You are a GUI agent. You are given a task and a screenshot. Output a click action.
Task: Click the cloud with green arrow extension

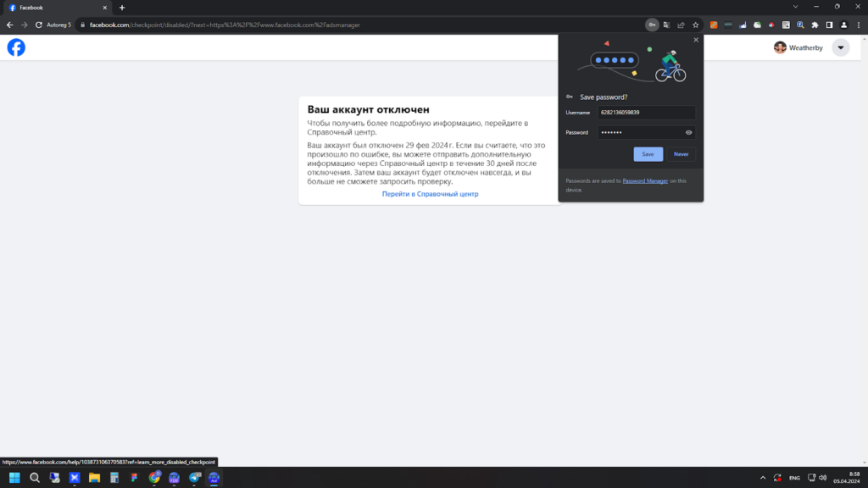[757, 25]
